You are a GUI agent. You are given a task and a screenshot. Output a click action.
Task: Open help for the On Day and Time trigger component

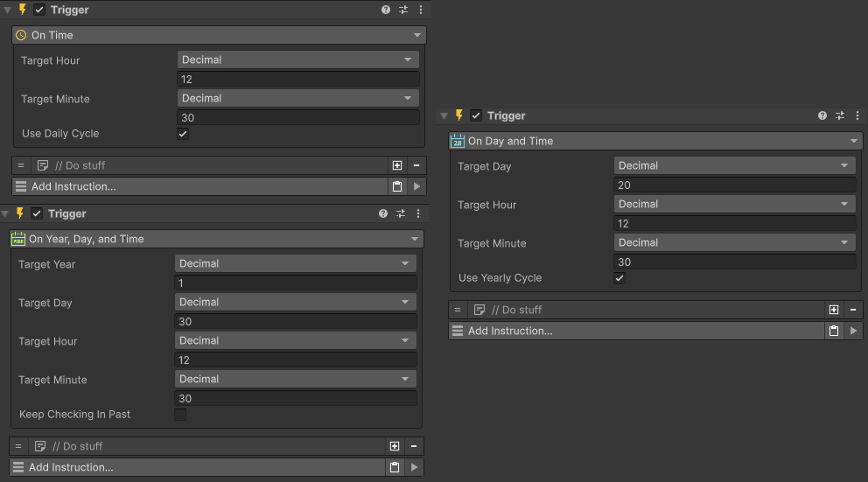[x=822, y=115]
